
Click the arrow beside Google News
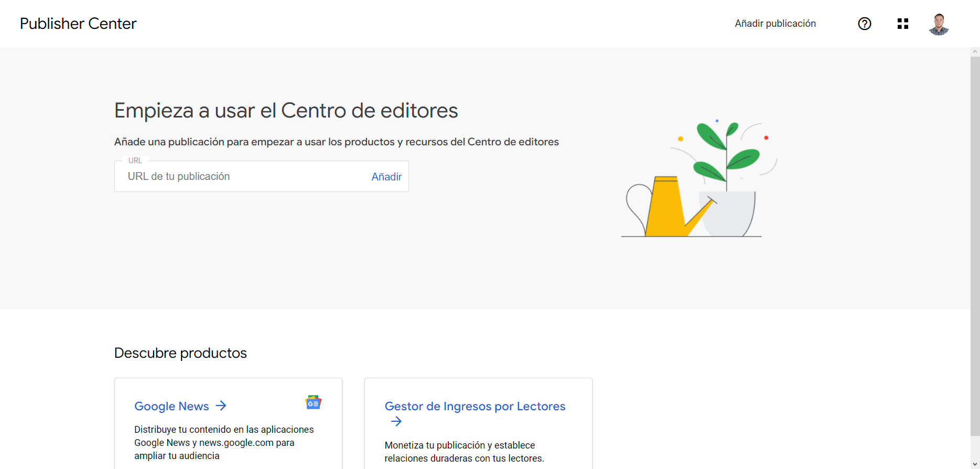tap(221, 406)
